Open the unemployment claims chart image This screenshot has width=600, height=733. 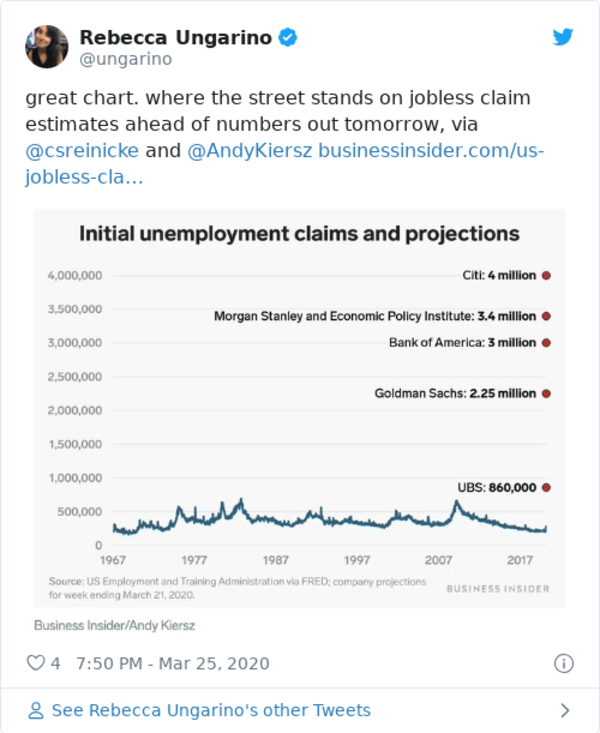299,408
